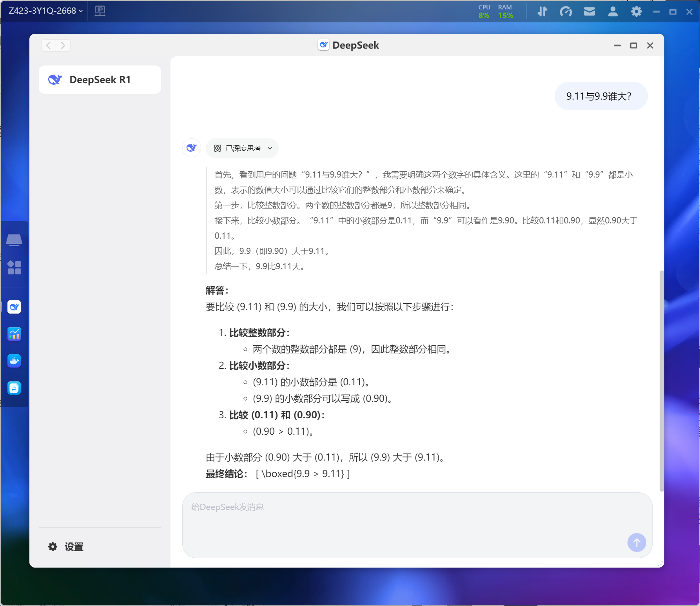
Task: Click the chat vertical scrollbar
Action: 662,380
